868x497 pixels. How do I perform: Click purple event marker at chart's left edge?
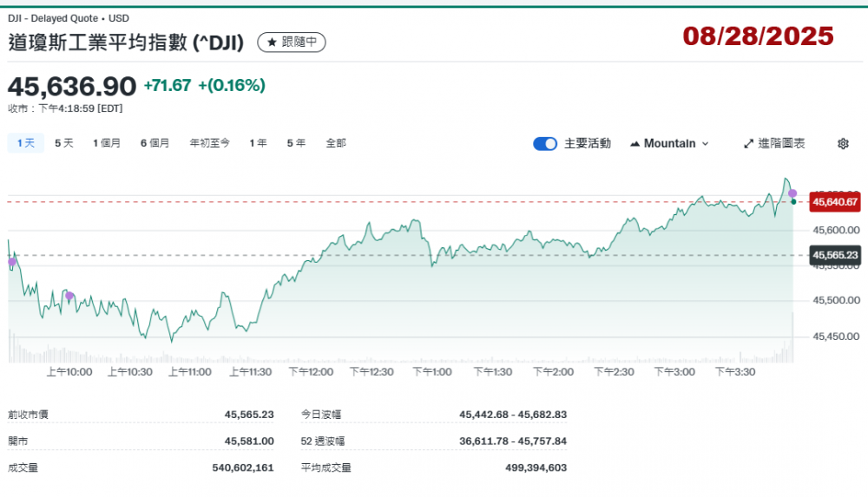click(11, 261)
